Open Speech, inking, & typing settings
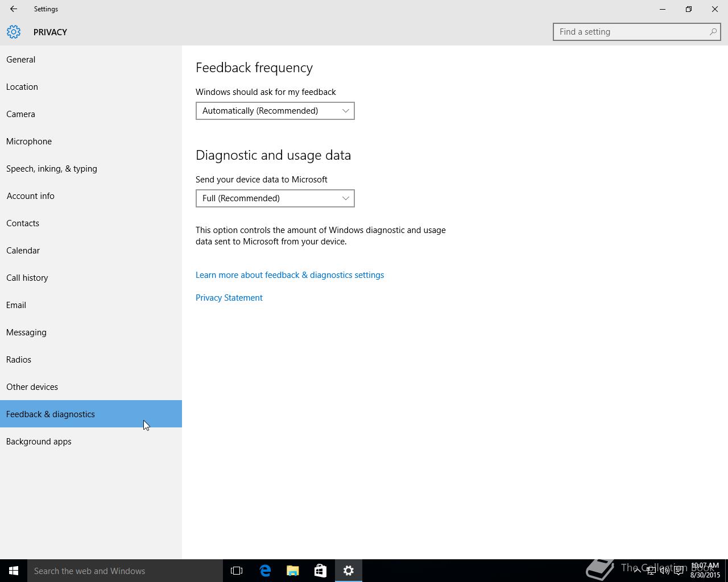 91,169
